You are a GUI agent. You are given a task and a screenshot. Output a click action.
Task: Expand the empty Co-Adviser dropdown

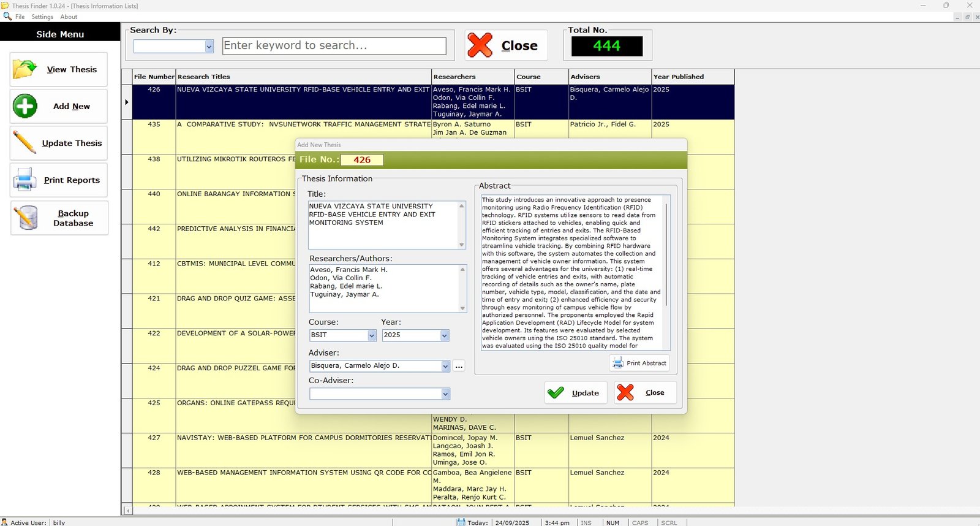click(445, 394)
